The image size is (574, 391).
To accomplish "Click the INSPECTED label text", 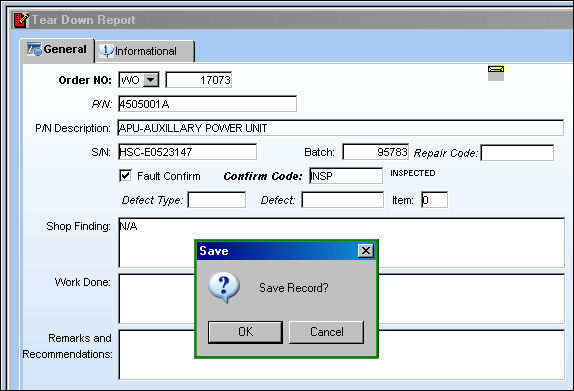I will pos(413,173).
